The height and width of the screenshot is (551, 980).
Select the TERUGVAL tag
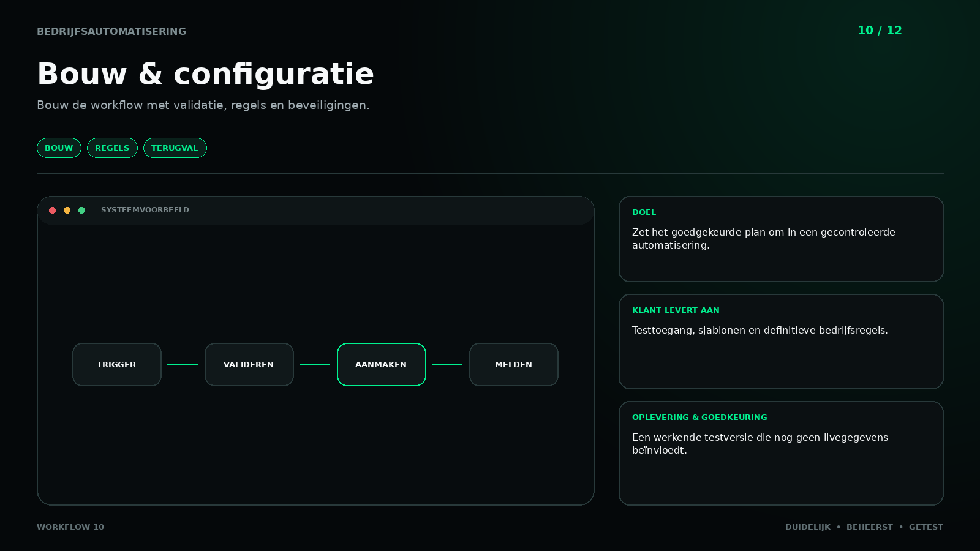(x=175, y=148)
